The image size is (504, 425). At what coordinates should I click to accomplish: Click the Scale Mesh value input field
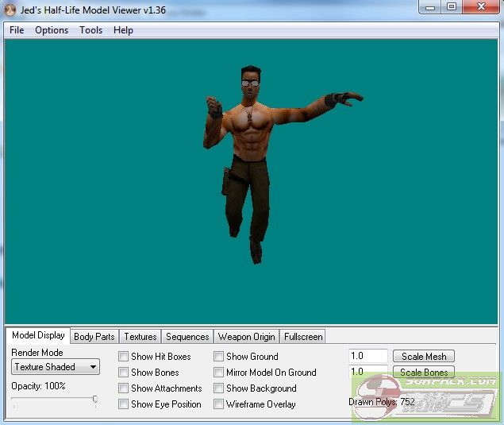point(367,357)
